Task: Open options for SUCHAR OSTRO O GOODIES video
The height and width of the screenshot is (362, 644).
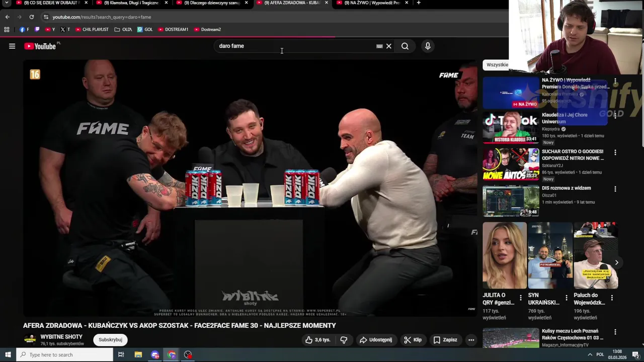Action: [615, 152]
